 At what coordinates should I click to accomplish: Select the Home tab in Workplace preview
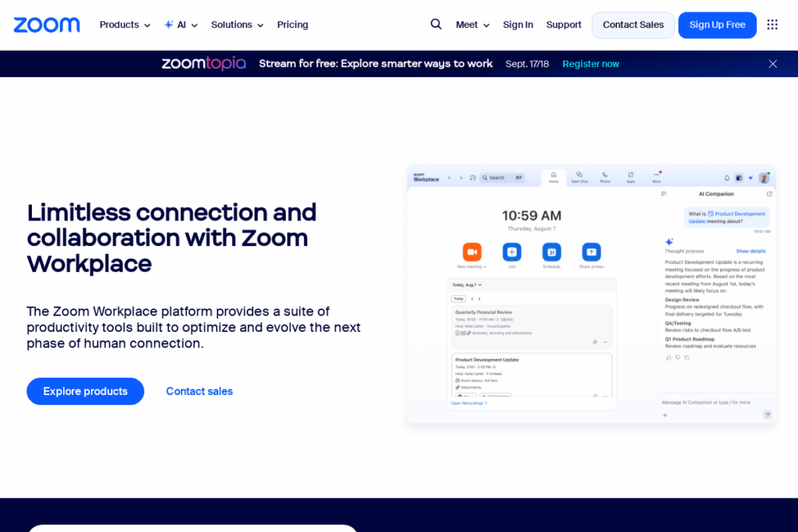554,178
